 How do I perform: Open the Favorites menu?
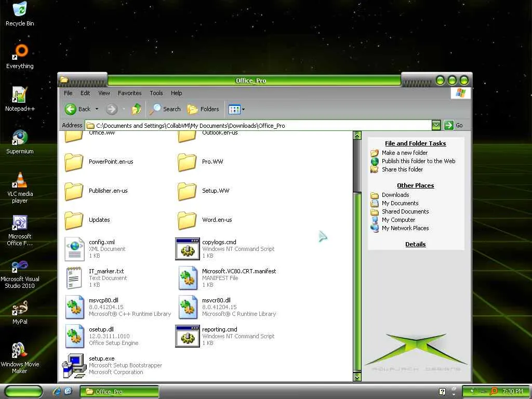click(129, 93)
